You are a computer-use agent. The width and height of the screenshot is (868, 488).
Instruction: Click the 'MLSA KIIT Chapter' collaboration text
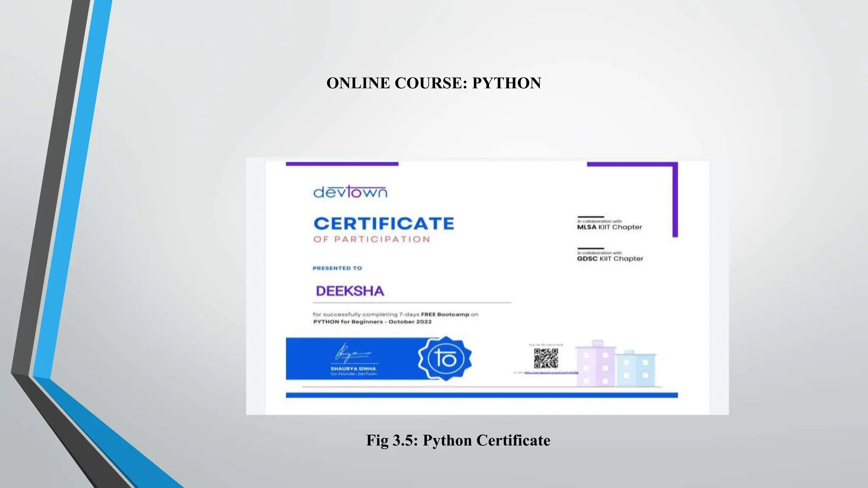(609, 227)
